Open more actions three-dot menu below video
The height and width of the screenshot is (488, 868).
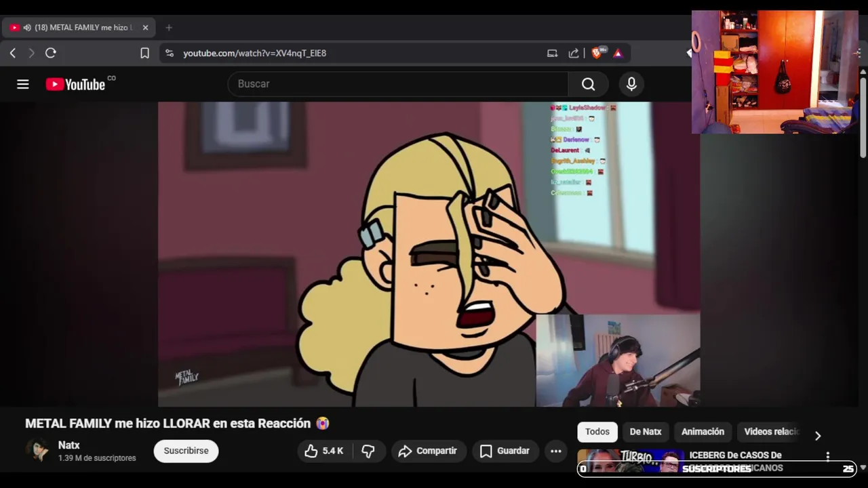tap(556, 451)
